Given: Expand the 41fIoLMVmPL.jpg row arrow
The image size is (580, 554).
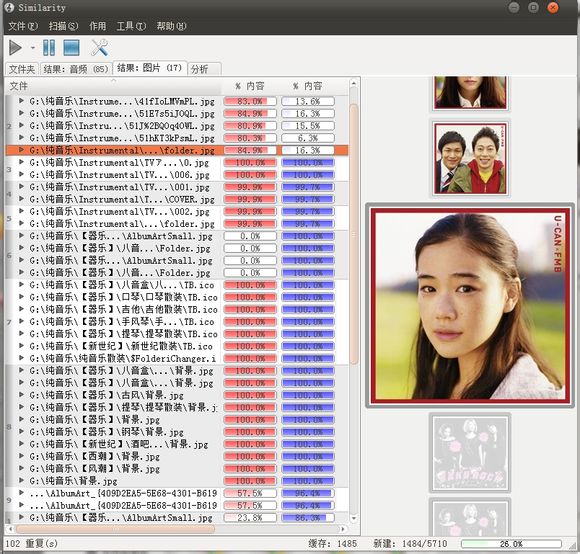Looking at the screenshot, I should pyautogui.click(x=21, y=101).
